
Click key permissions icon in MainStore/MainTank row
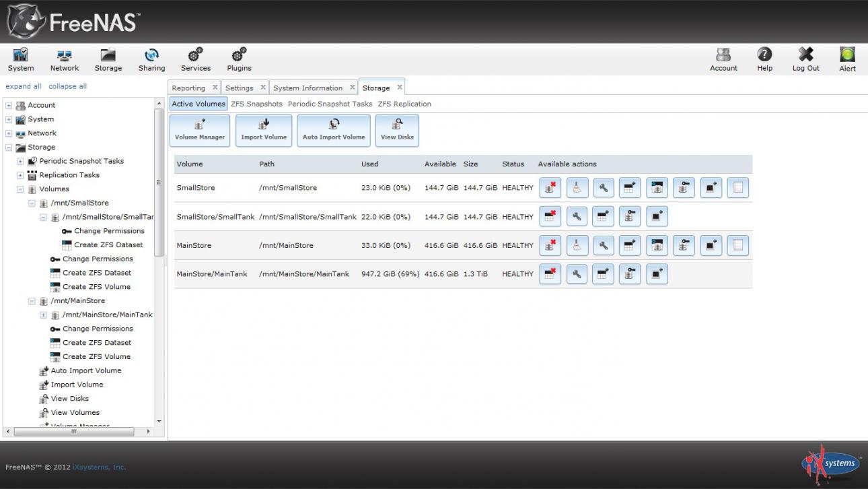[630, 274]
